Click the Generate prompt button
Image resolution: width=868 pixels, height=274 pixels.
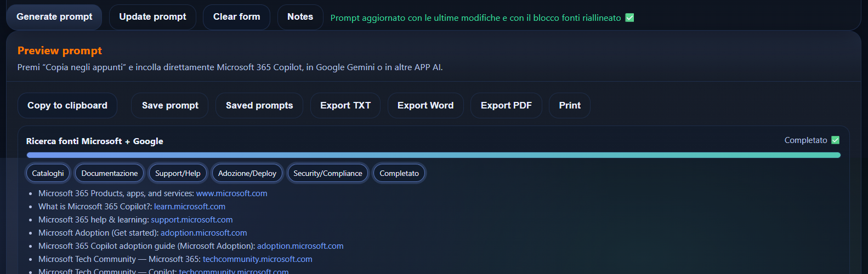pyautogui.click(x=54, y=17)
